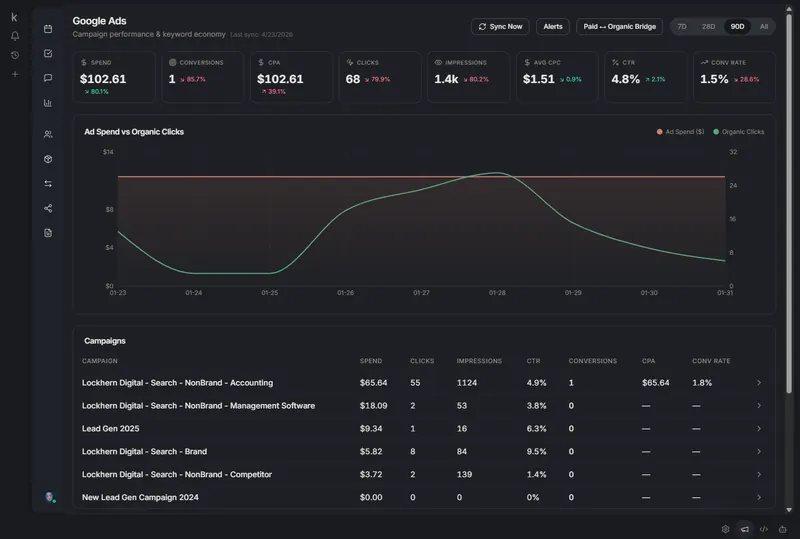The image size is (800, 539).
Task: Open the tasks checkbox icon in the sidebar
Action: [x=48, y=54]
